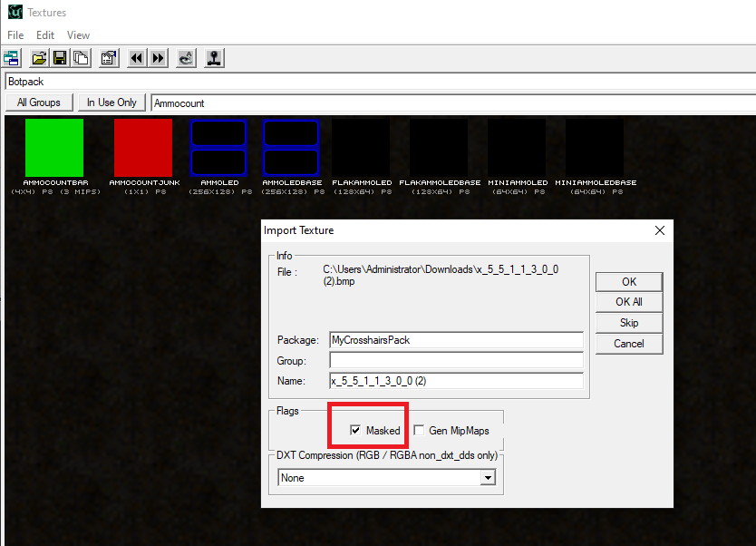Click the next group double-arrow icon
The width and height of the screenshot is (756, 546).
pyautogui.click(x=158, y=58)
